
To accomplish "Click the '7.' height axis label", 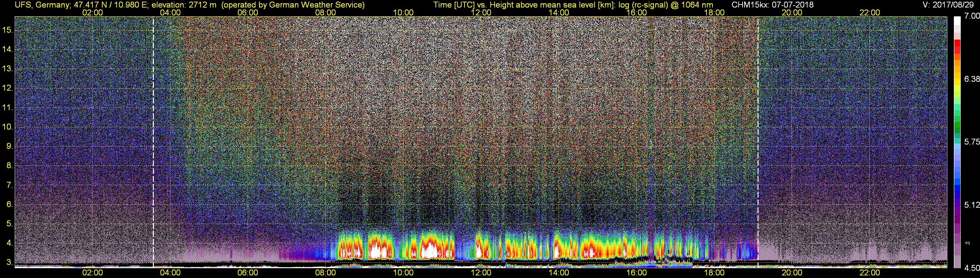I will click(x=9, y=185).
